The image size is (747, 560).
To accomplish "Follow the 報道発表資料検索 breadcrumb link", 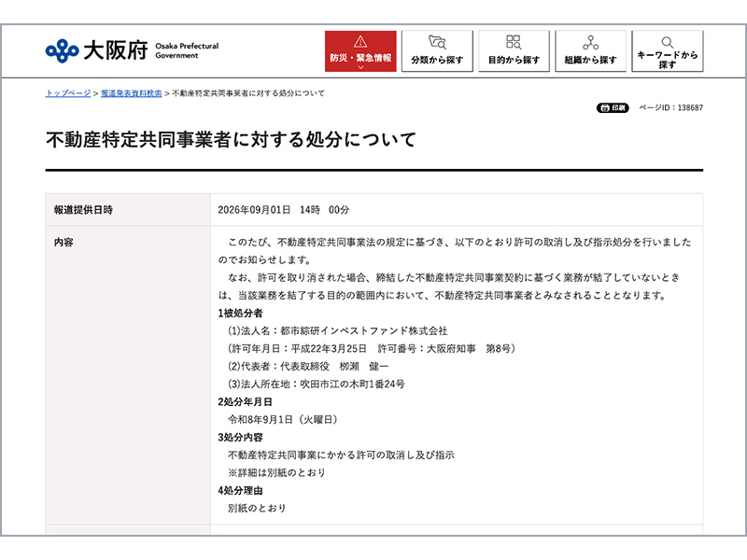I will pyautogui.click(x=131, y=93).
